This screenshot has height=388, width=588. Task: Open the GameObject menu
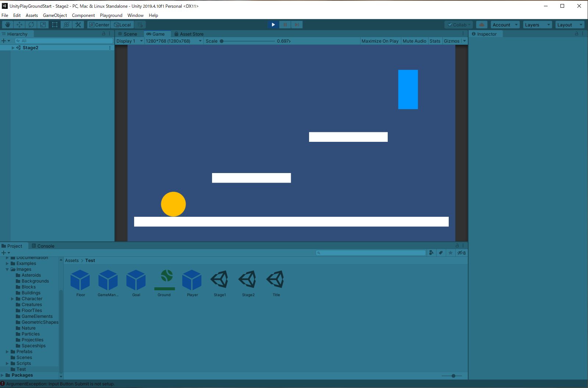click(x=55, y=15)
